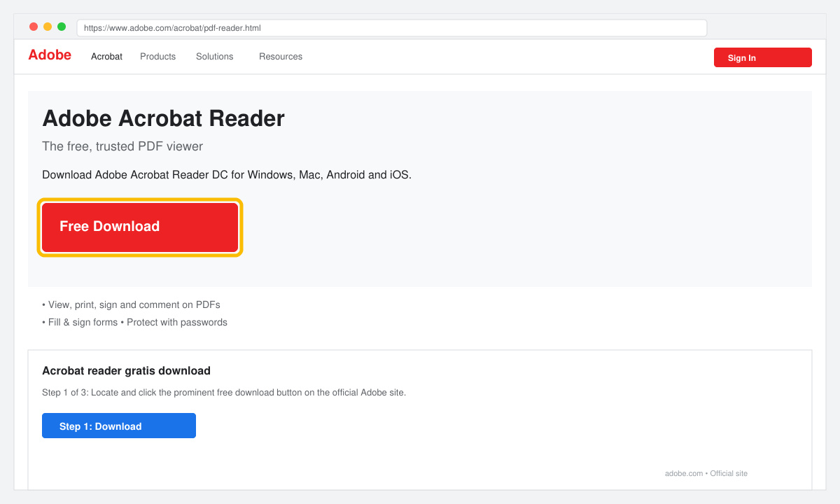The width and height of the screenshot is (840, 504).
Task: Click the 'Step 1 of 3' instruction text
Action: click(x=224, y=393)
